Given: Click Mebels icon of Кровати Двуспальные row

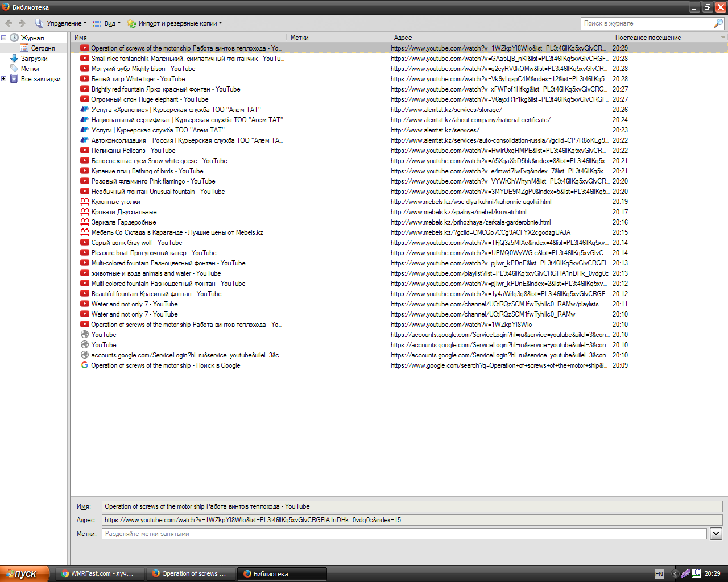Looking at the screenshot, I should [85, 212].
